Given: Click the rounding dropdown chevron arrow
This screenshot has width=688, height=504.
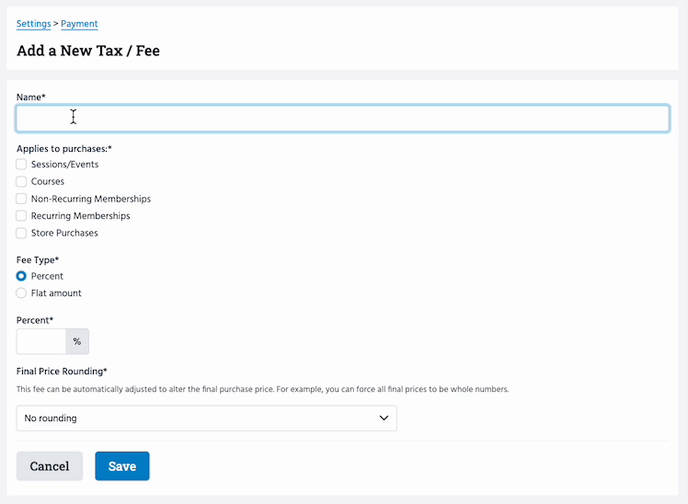Looking at the screenshot, I should (384, 418).
